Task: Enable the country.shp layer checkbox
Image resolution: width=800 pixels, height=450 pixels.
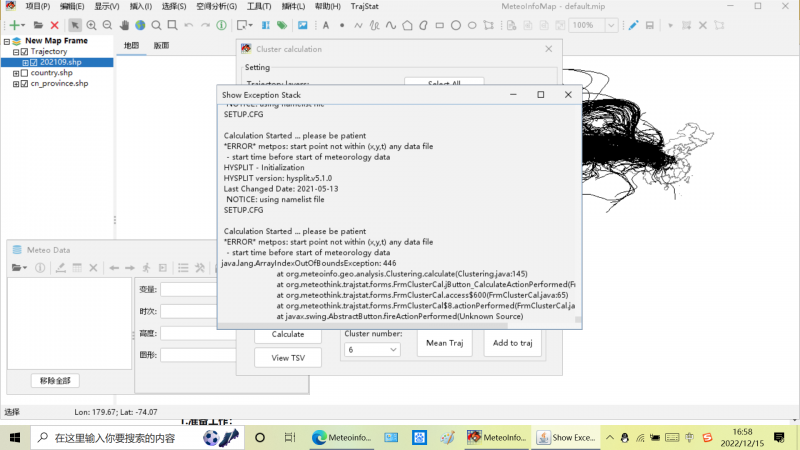Action: click(24, 73)
